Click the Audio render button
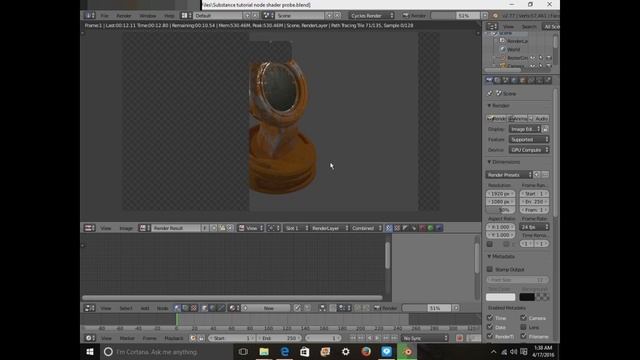This screenshot has width=640, height=360. [539, 118]
